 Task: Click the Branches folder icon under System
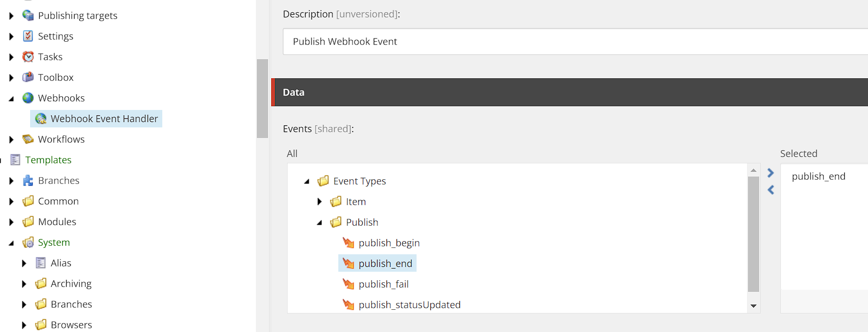coord(41,304)
